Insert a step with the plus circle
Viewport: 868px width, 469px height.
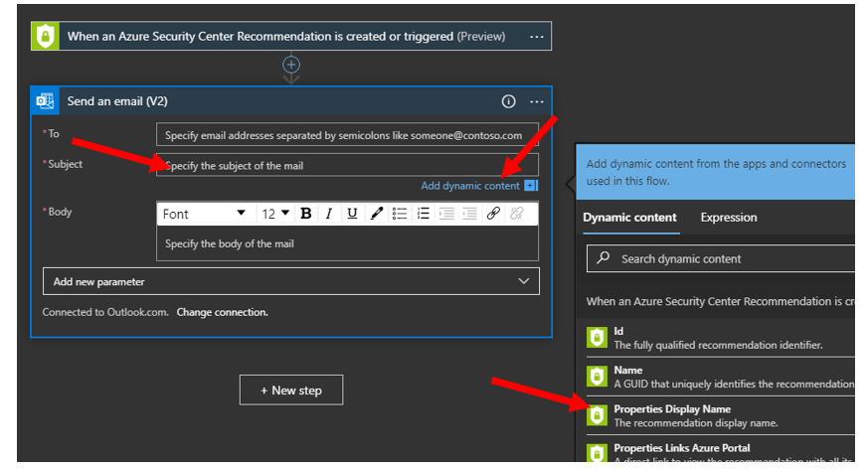click(x=291, y=65)
